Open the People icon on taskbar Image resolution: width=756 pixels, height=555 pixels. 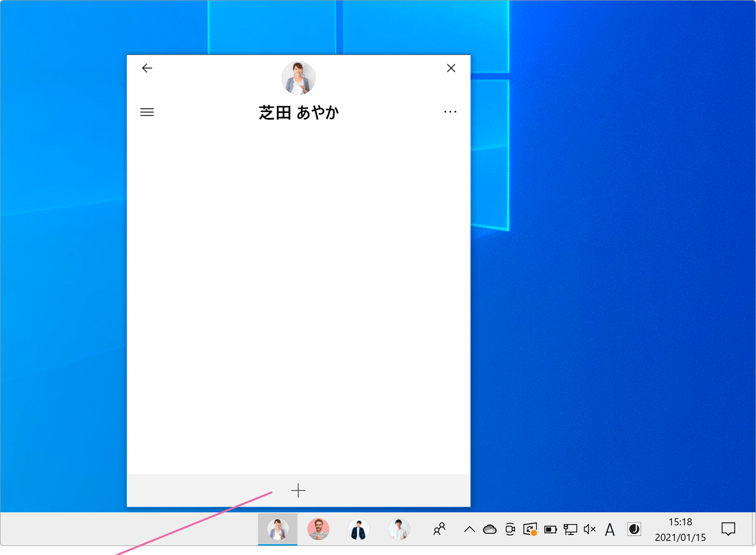pos(439,529)
